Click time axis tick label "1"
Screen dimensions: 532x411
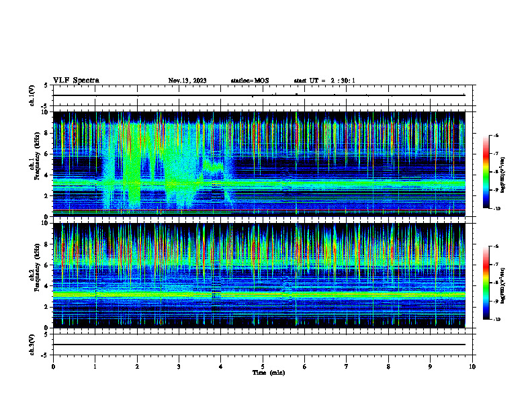[x=95, y=367]
